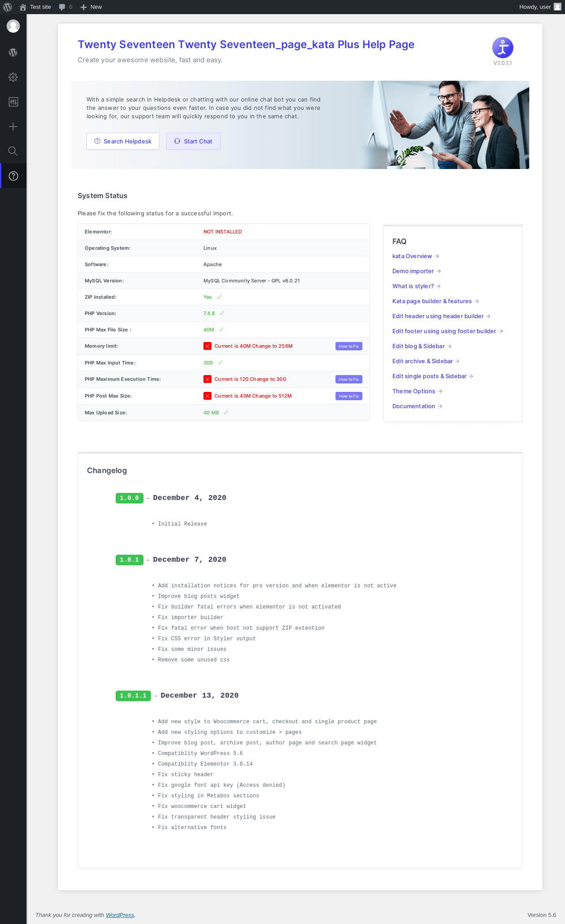Open the WordPress icon in the sidebar
The image size is (565, 924).
13,53
